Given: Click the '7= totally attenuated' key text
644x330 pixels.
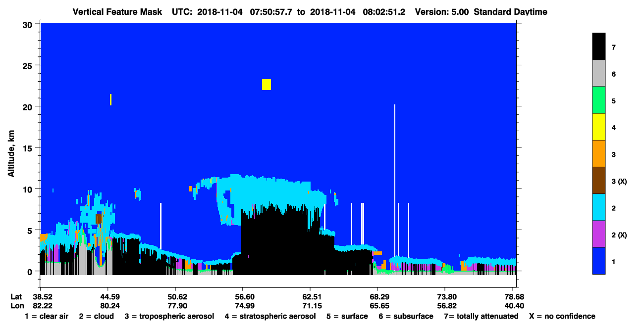Looking at the screenshot, I should (x=481, y=316).
